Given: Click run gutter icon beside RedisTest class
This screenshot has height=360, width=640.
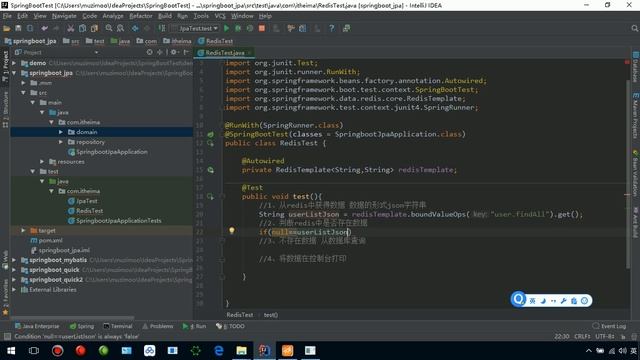Looking at the screenshot, I should (210, 143).
